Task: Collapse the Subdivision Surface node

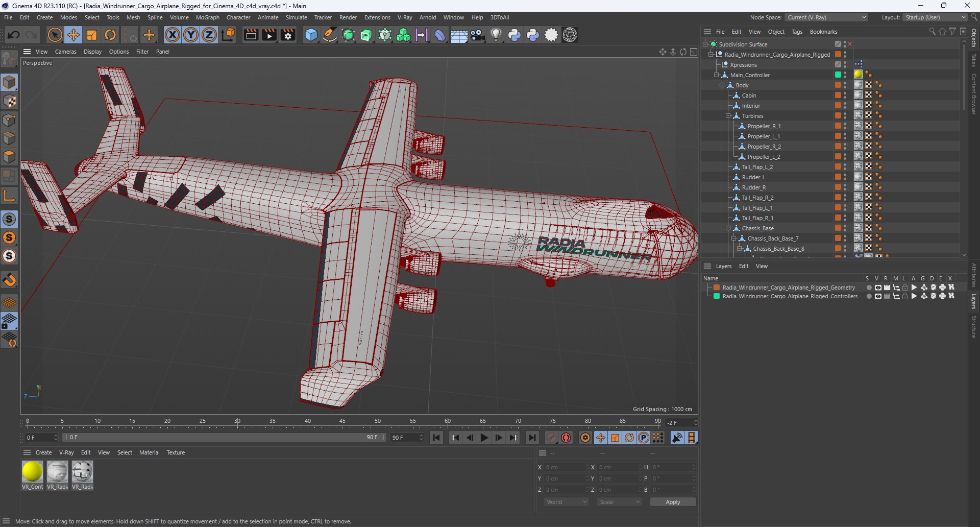Action: point(705,44)
